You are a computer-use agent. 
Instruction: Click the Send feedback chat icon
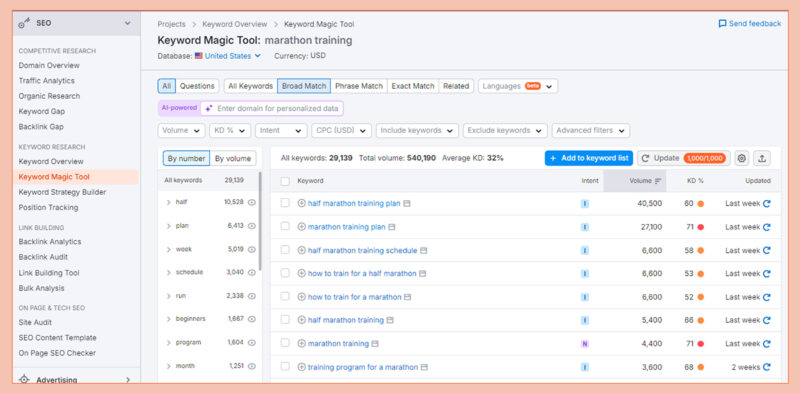click(722, 23)
